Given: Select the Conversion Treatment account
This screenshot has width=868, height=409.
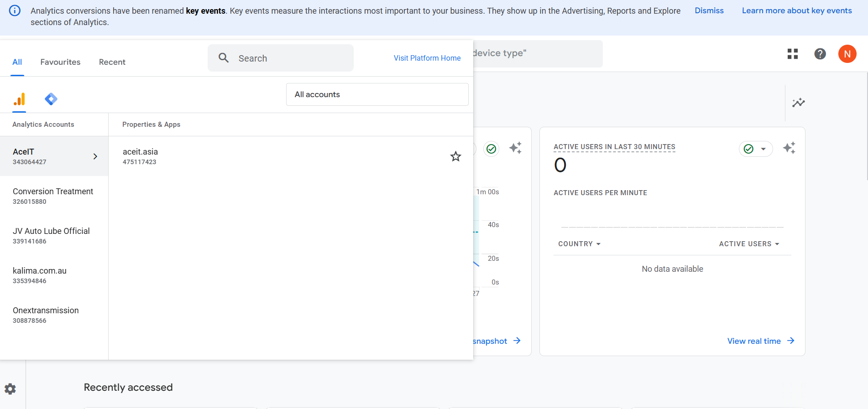Looking at the screenshot, I should click(53, 196).
